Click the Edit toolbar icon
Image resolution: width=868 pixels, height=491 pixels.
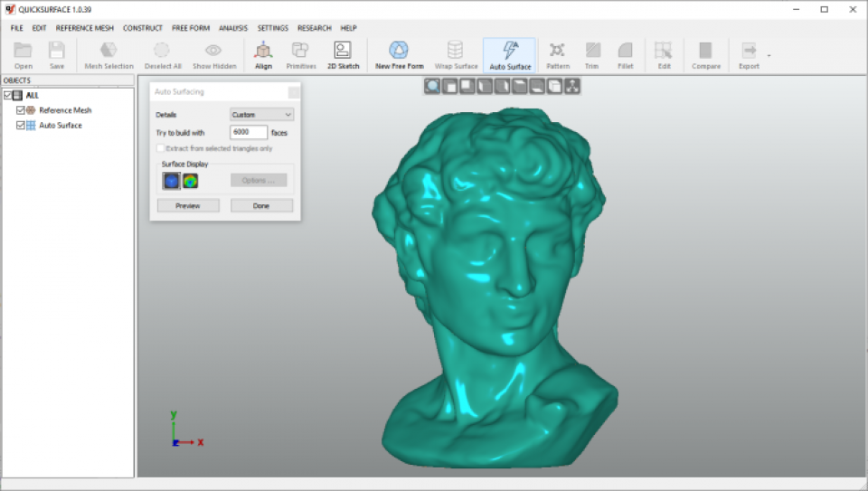[x=663, y=51]
